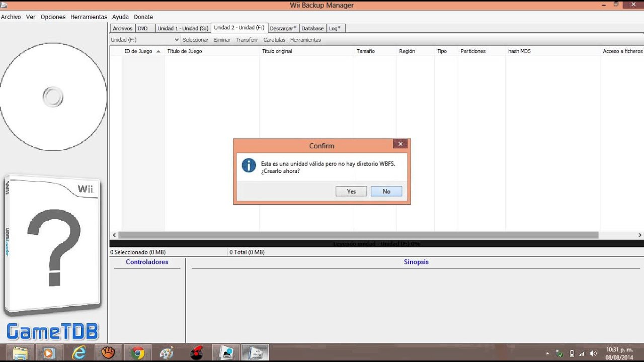Click the left scroll arrow of game list
The image size is (644, 362).
coord(114,235)
